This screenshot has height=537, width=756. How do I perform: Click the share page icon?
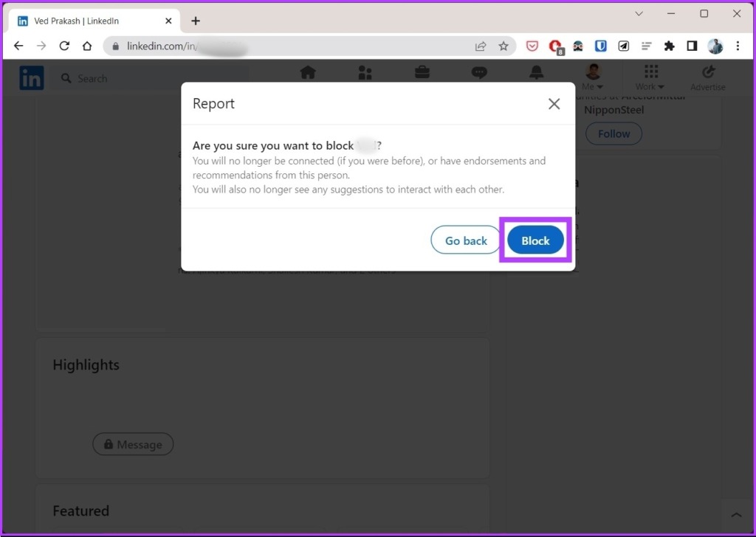click(480, 46)
